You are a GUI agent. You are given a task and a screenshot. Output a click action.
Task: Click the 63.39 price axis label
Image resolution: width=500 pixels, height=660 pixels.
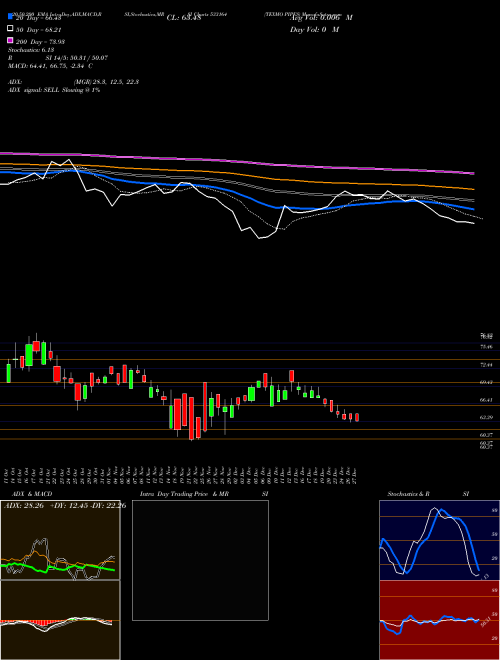click(487, 417)
